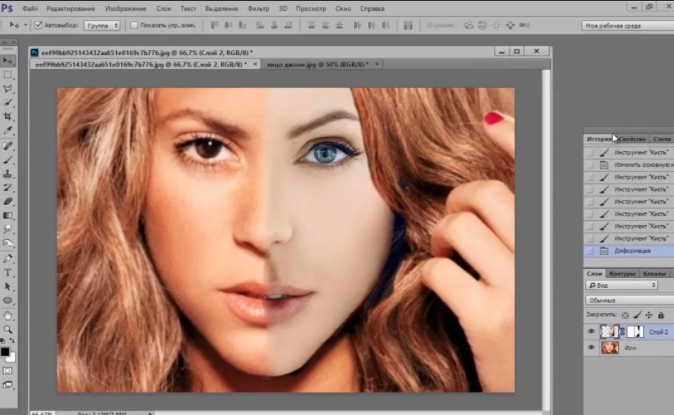Select the Gradient tool
Viewport: 674px width, 415px height.
(x=8, y=215)
